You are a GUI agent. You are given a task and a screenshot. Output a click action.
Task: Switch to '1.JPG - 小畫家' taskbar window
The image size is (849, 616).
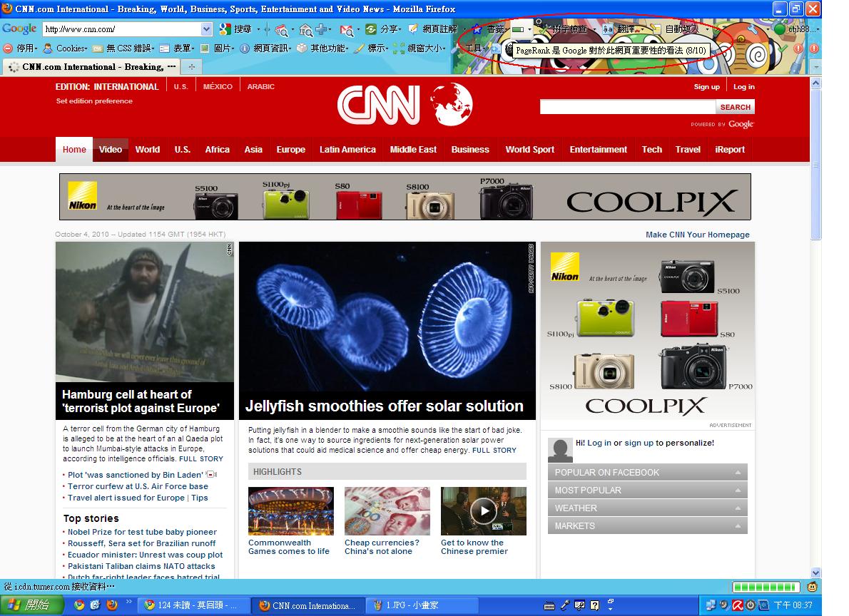click(x=421, y=605)
